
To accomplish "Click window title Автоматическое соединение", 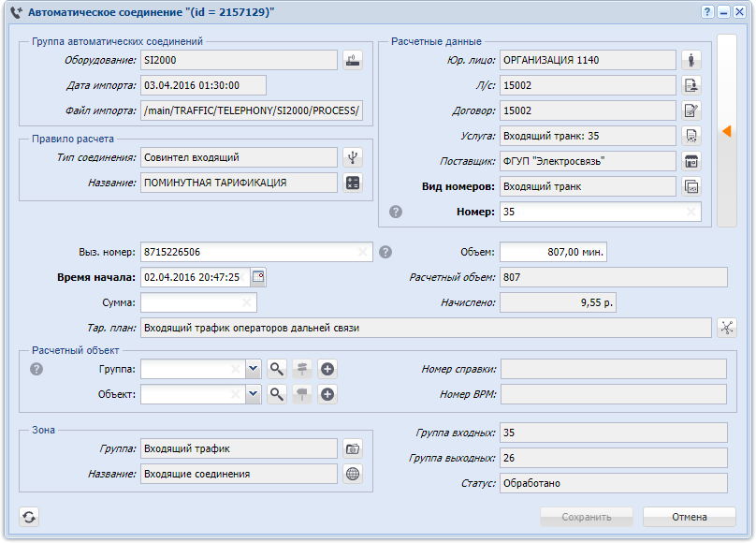I will [151, 12].
